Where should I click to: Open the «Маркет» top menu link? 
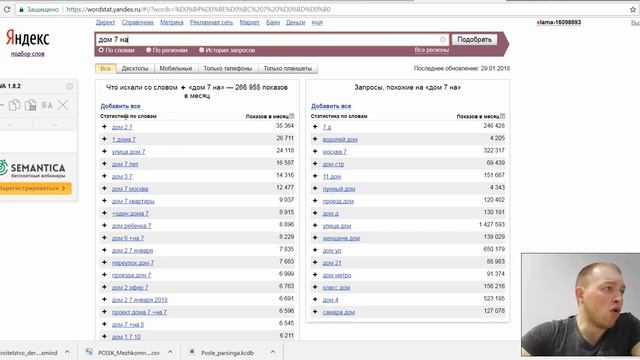coord(249,22)
